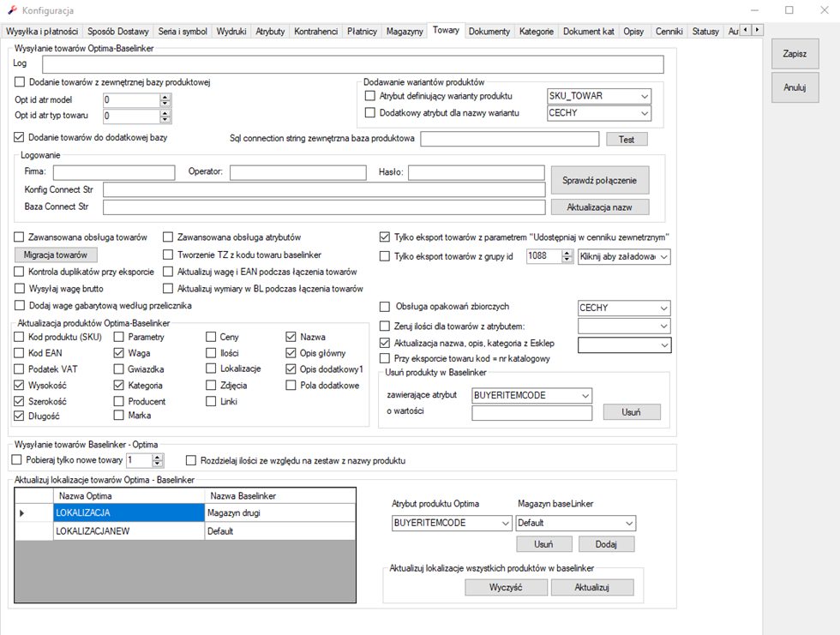Open the Magazyn baseLinker Default dropdown
Image resolution: width=840 pixels, height=635 pixels.
629,523
